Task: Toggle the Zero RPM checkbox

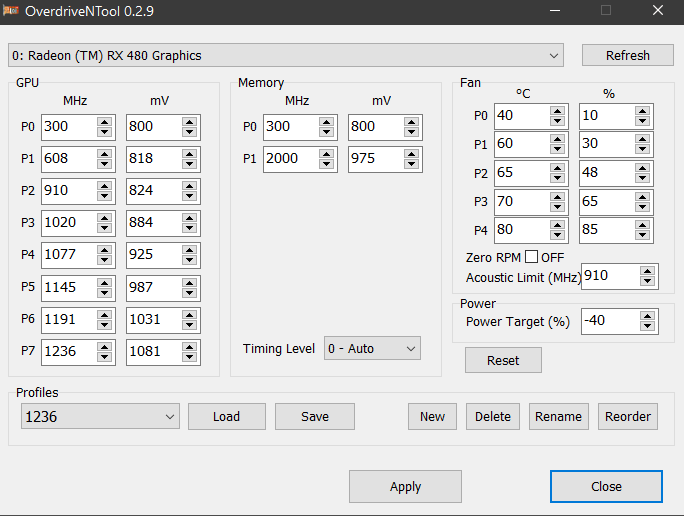Action: point(531,257)
